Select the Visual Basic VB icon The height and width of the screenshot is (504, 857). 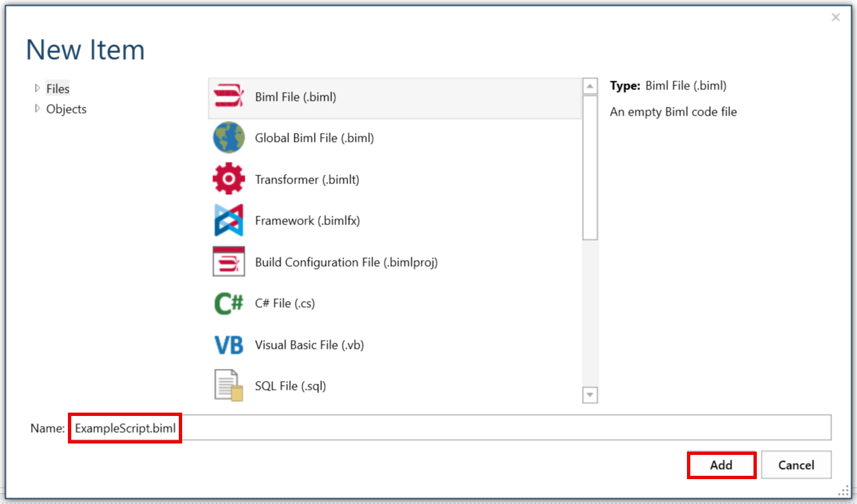click(229, 345)
